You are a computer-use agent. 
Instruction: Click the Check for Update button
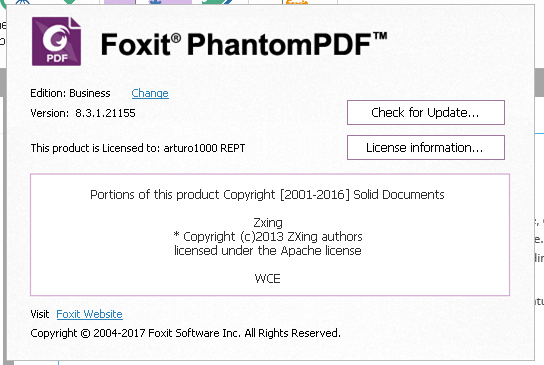(426, 112)
